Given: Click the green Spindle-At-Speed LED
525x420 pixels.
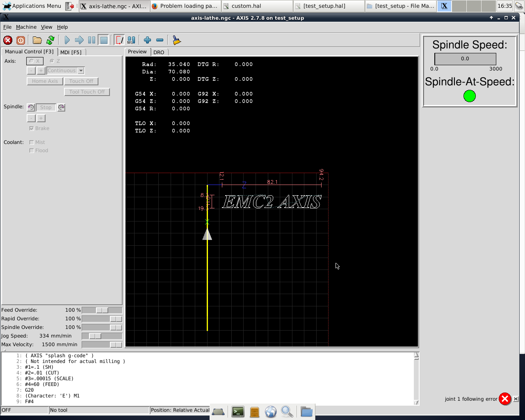Looking at the screenshot, I should (469, 96).
